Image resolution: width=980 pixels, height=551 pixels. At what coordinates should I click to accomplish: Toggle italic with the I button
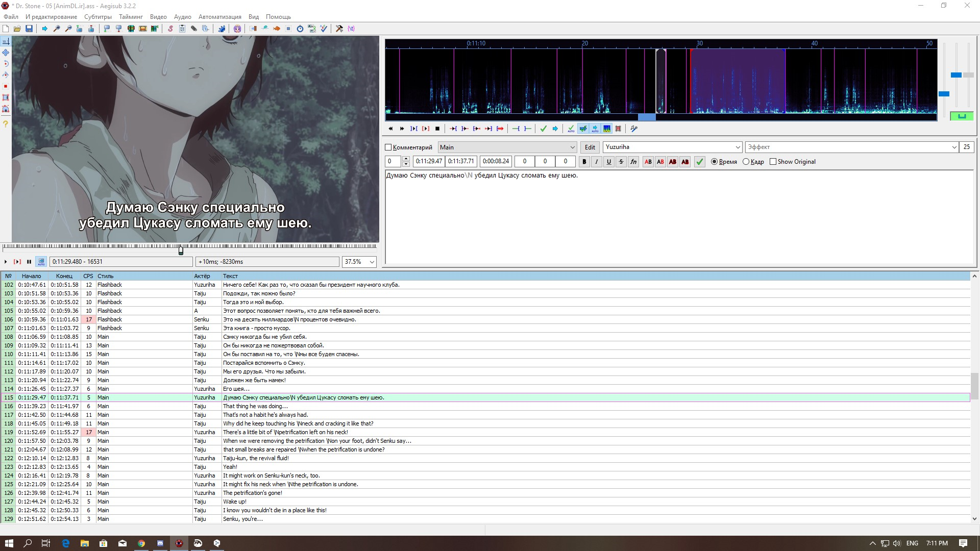coord(596,162)
